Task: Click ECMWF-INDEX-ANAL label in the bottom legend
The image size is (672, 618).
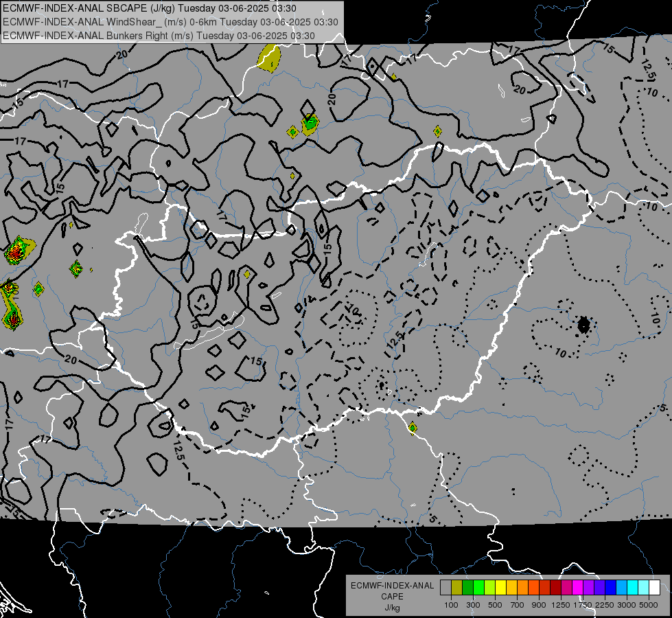Action: [392, 586]
